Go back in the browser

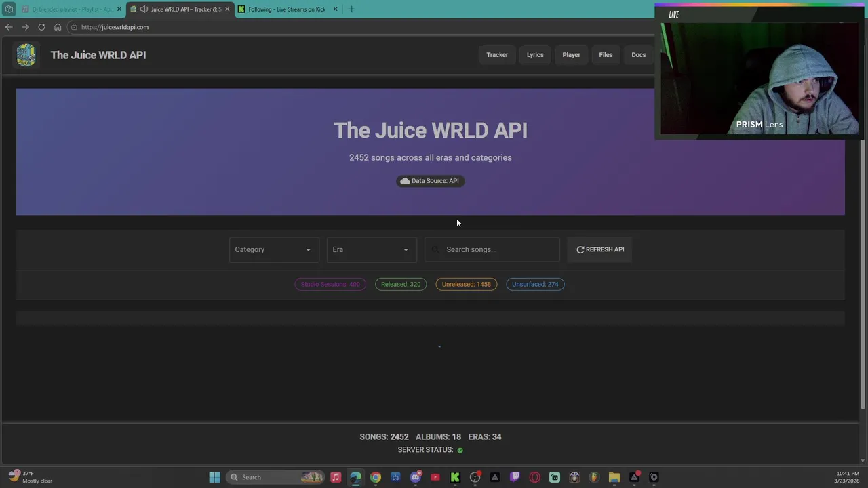9,27
